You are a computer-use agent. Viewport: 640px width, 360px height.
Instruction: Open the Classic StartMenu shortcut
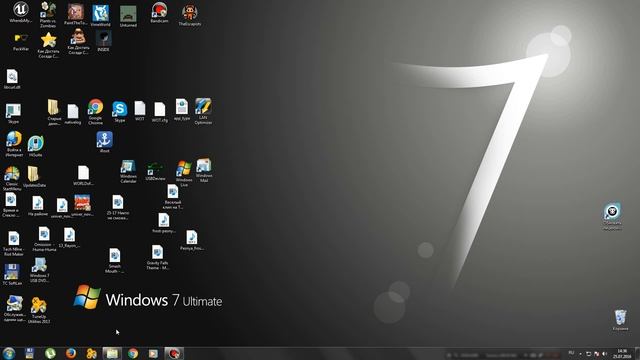coord(12,179)
